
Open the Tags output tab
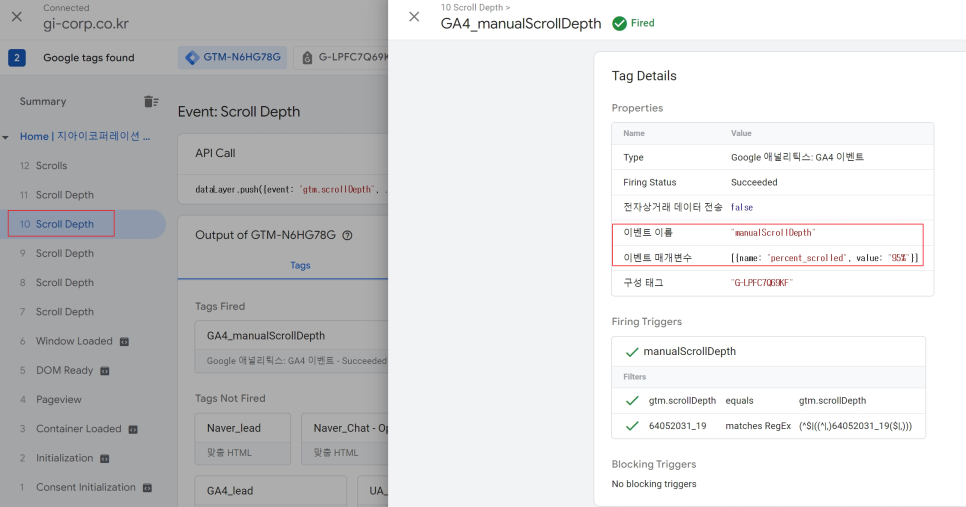coord(300,265)
